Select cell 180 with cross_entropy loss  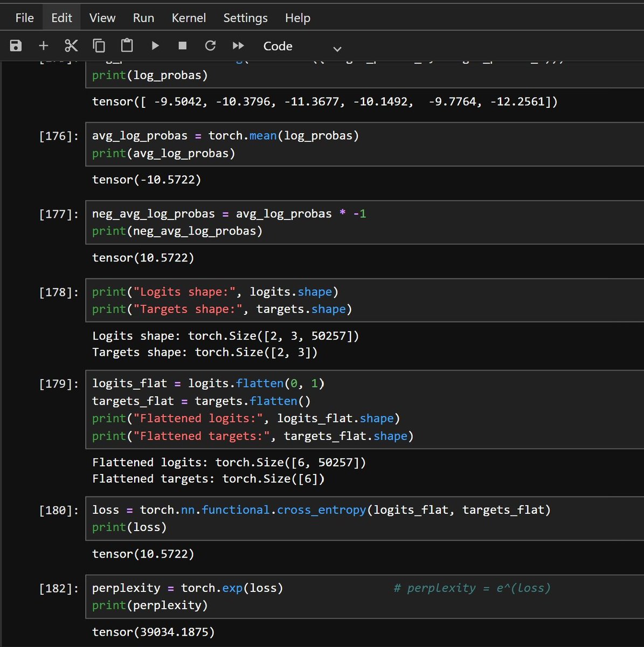(x=365, y=518)
